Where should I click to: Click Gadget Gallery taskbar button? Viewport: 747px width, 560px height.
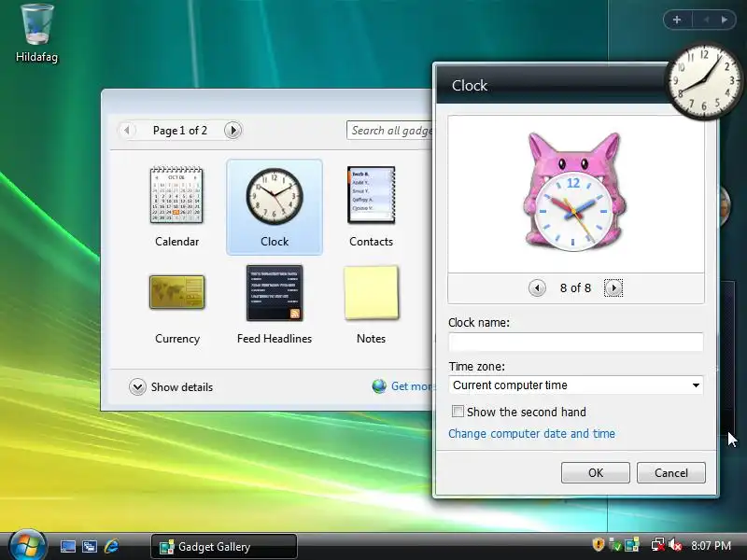(224, 546)
